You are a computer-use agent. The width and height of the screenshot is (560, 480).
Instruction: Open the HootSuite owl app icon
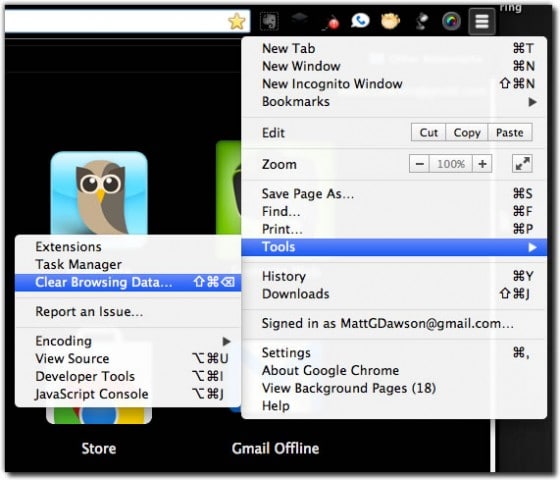(x=99, y=193)
